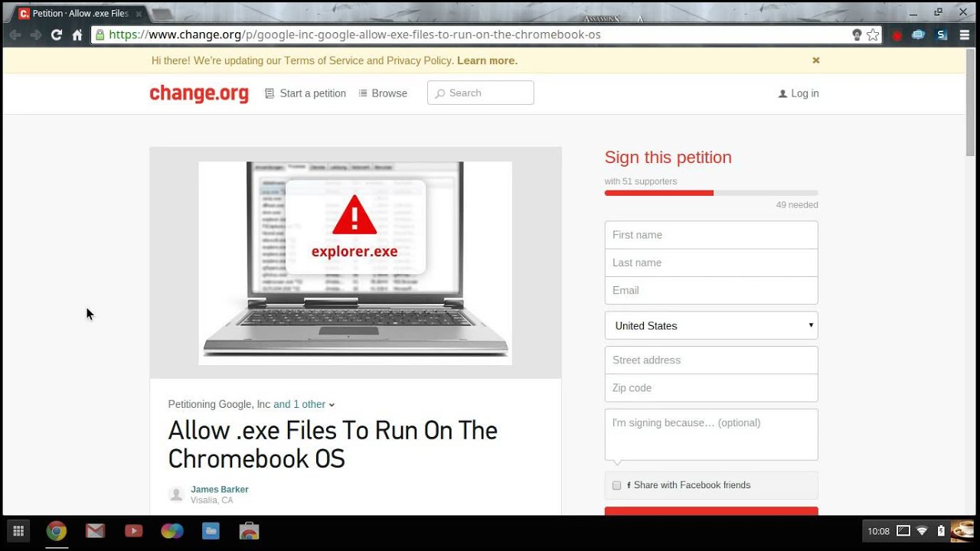Click the keyhole icon in the address bar

coord(857,34)
